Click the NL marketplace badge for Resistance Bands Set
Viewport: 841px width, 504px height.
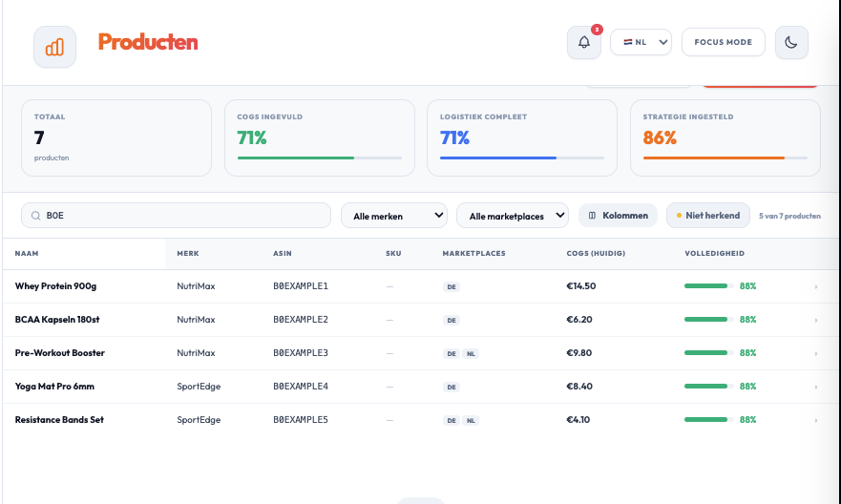coord(471,420)
